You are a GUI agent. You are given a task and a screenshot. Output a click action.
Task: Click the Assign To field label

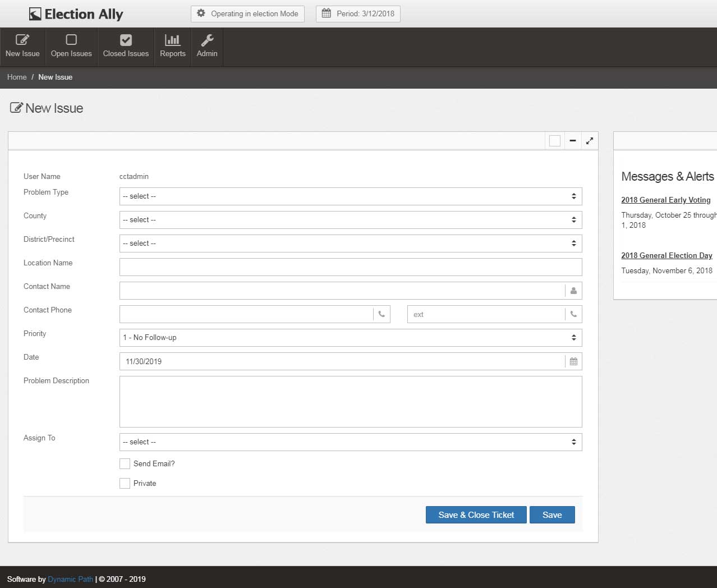[39, 438]
